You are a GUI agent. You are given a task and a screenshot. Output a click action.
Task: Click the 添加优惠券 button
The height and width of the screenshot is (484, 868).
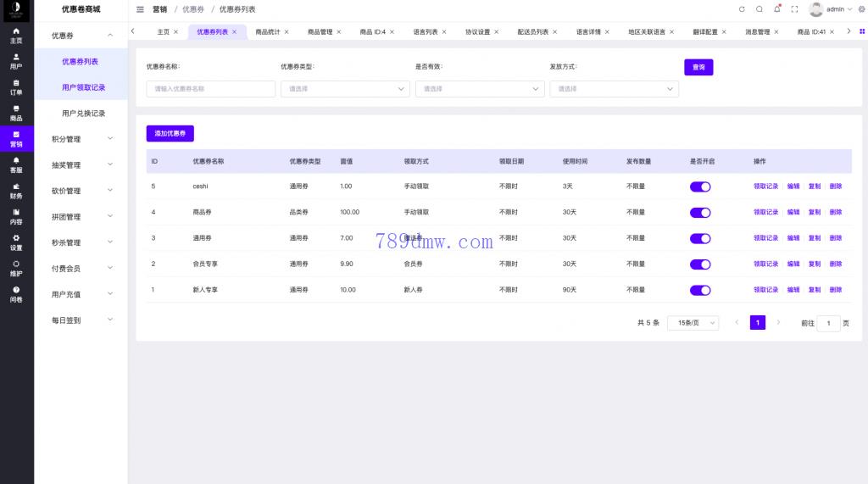[170, 133]
